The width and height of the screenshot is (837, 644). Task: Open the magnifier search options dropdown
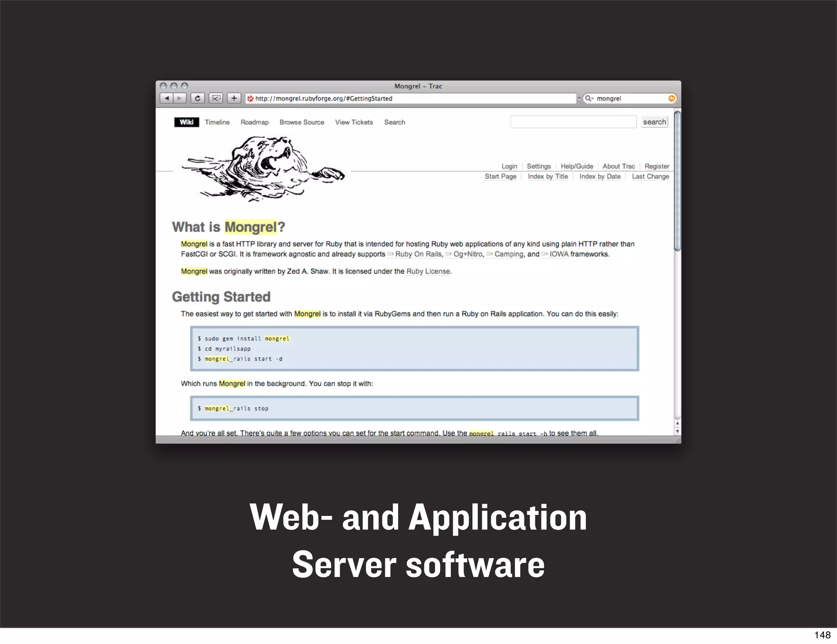point(589,98)
